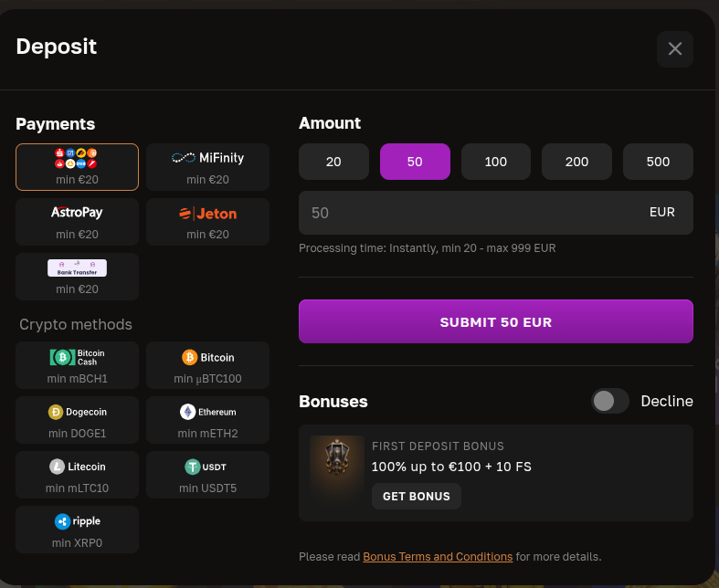This screenshot has height=588, width=719.
Task: Choose Ethereum crypto deposit
Action: click(207, 419)
